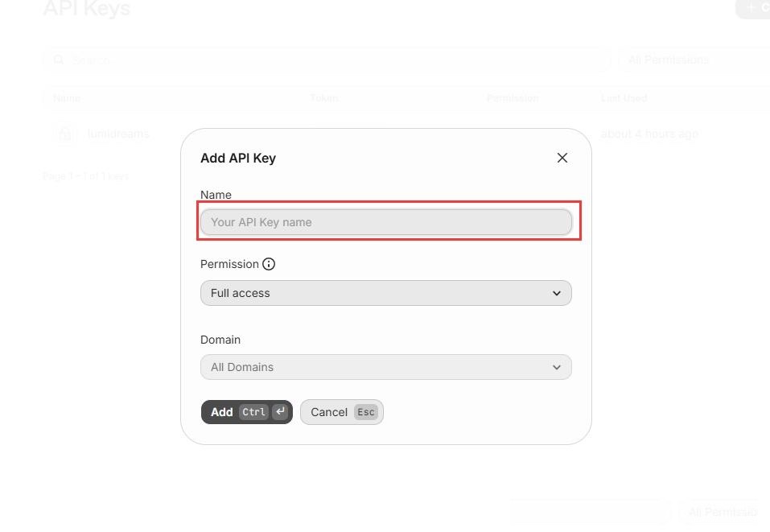Close the Add API Key dialog
Screen dimensions: 770x532
[562, 158]
